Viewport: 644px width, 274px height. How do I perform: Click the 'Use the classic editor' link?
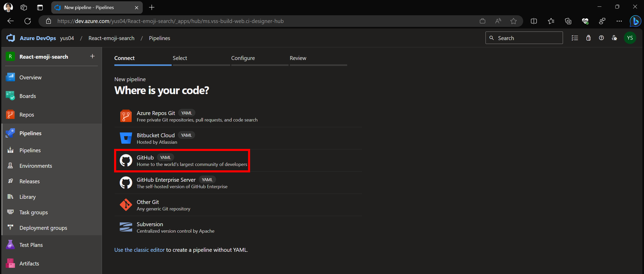click(139, 250)
